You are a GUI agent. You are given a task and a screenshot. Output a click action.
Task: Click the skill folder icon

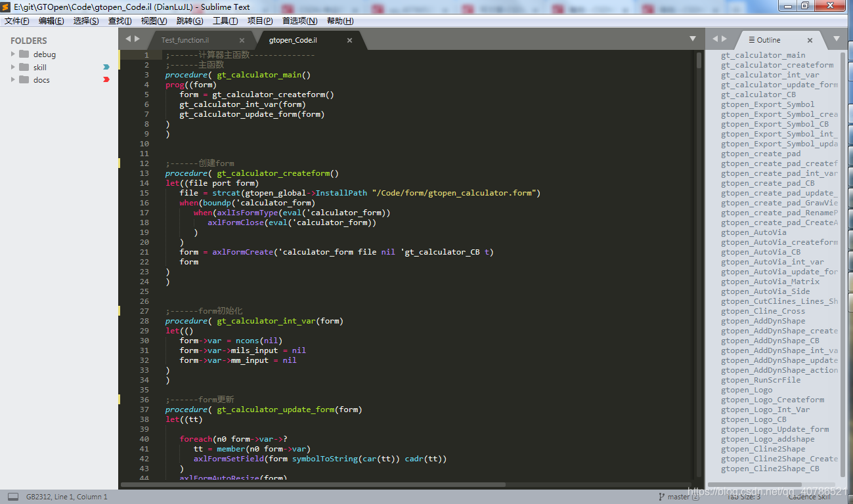tap(24, 67)
